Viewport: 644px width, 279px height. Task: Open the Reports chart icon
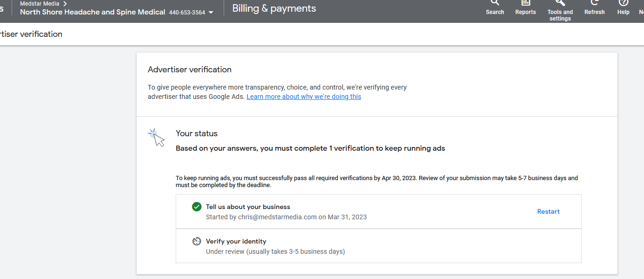click(526, 2)
